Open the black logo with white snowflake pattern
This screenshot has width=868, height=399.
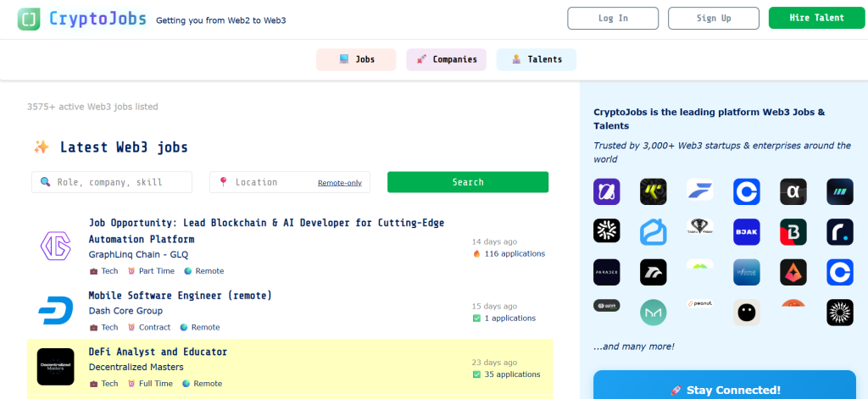tap(607, 230)
